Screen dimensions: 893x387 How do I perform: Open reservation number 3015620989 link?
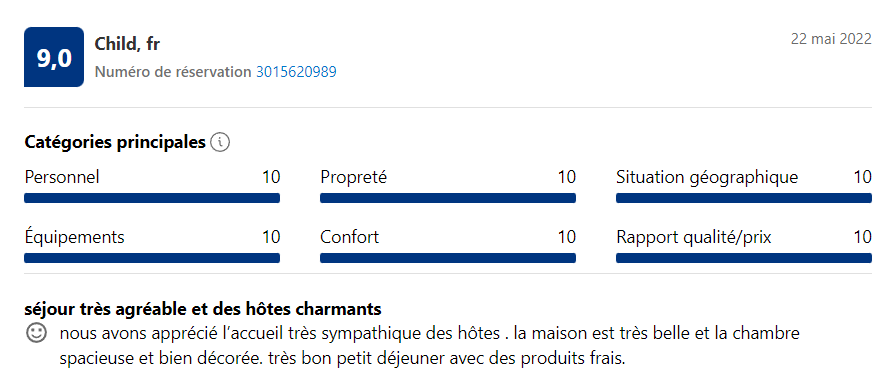tap(296, 72)
